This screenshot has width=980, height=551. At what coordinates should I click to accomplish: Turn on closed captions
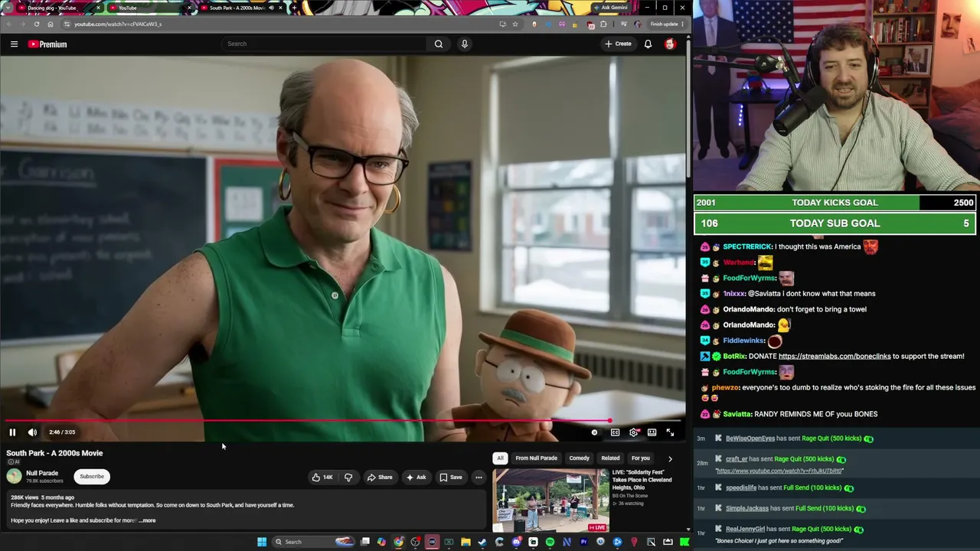(x=615, y=432)
